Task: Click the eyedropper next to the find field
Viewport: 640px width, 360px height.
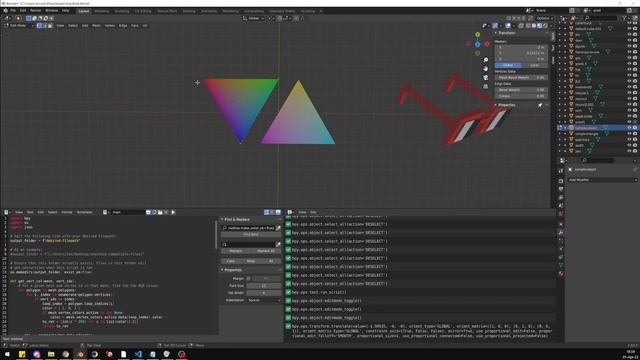Action: [278, 228]
